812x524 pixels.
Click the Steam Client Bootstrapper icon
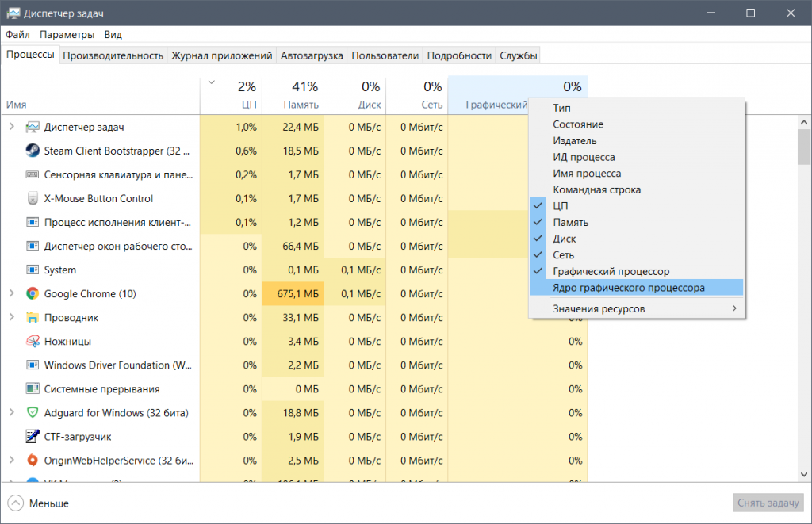point(33,151)
